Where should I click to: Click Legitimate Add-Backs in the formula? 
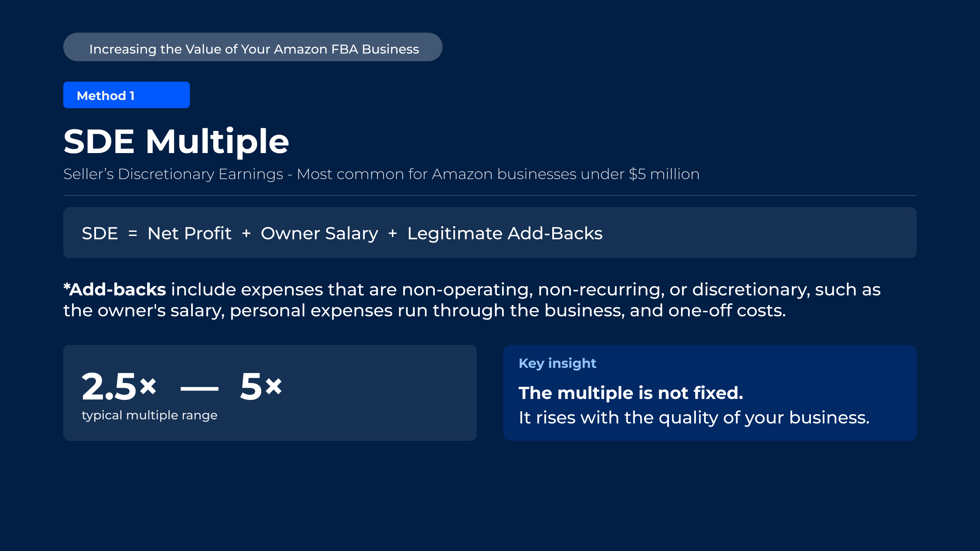click(505, 233)
